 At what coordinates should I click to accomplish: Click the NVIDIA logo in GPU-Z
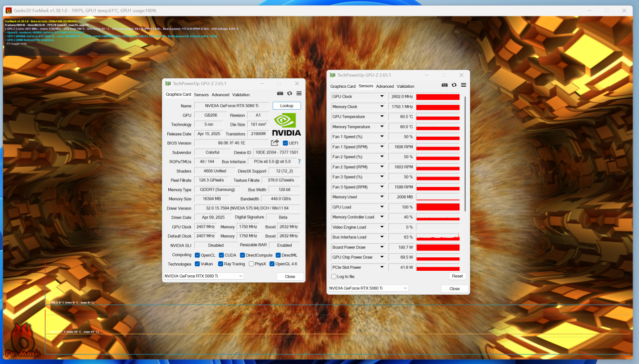287,124
